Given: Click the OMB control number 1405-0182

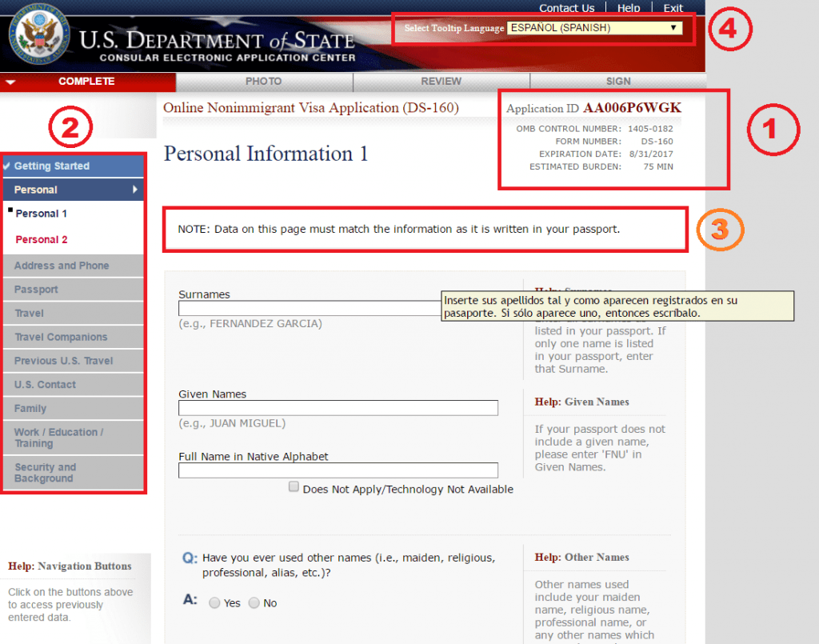Looking at the screenshot, I should 650,129.
